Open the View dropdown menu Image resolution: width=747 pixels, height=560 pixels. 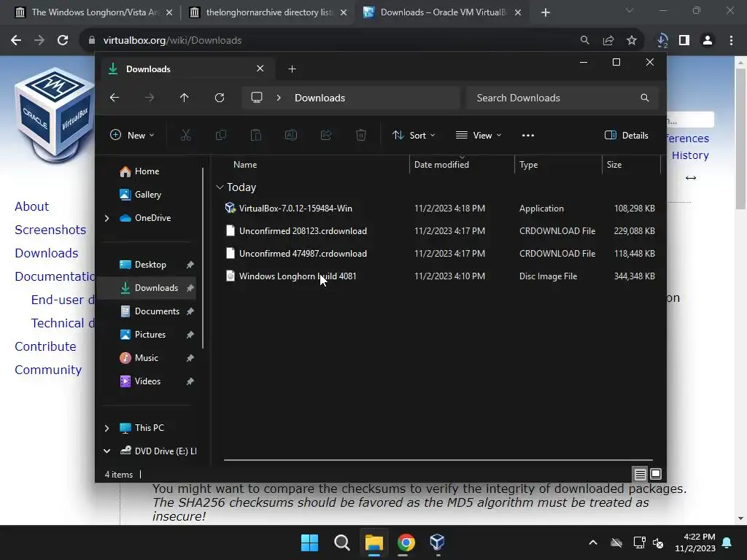coord(479,135)
